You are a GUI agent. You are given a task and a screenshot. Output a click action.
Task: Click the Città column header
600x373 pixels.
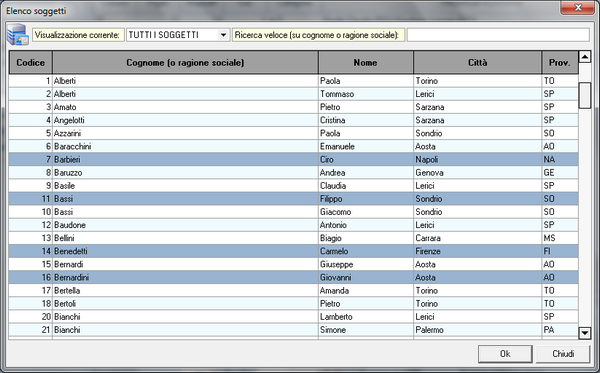pyautogui.click(x=478, y=62)
